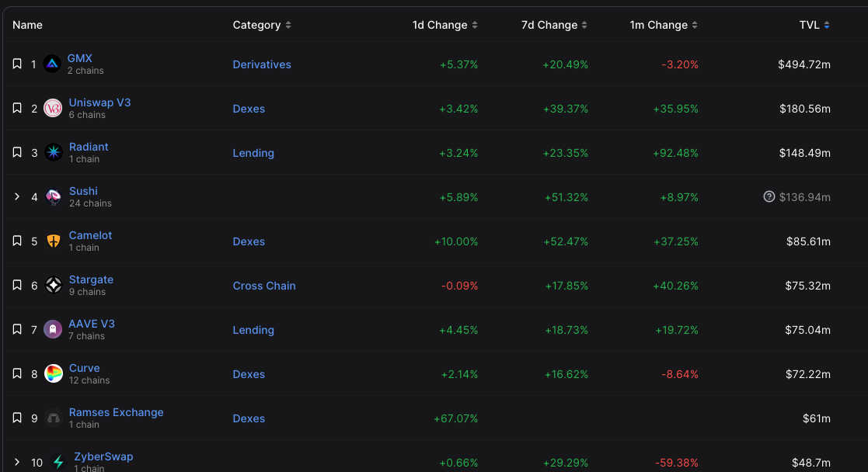Click the Radiant protocol logo

pyautogui.click(x=53, y=153)
